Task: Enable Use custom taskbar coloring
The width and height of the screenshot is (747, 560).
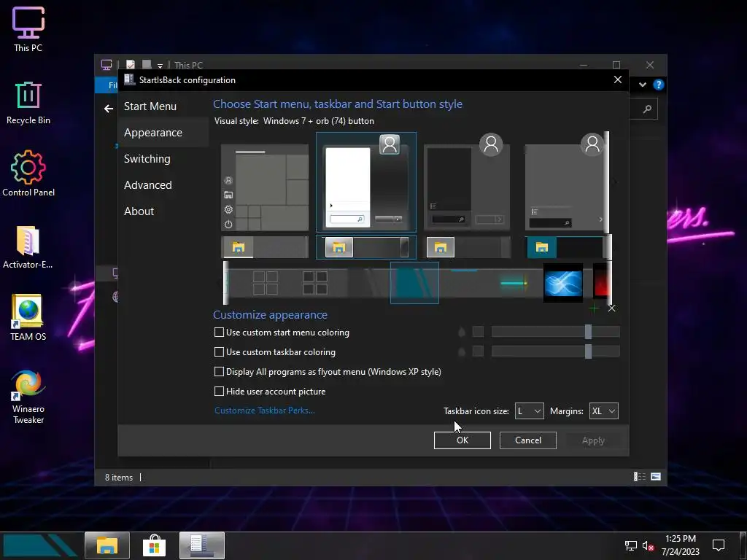Action: tap(219, 352)
